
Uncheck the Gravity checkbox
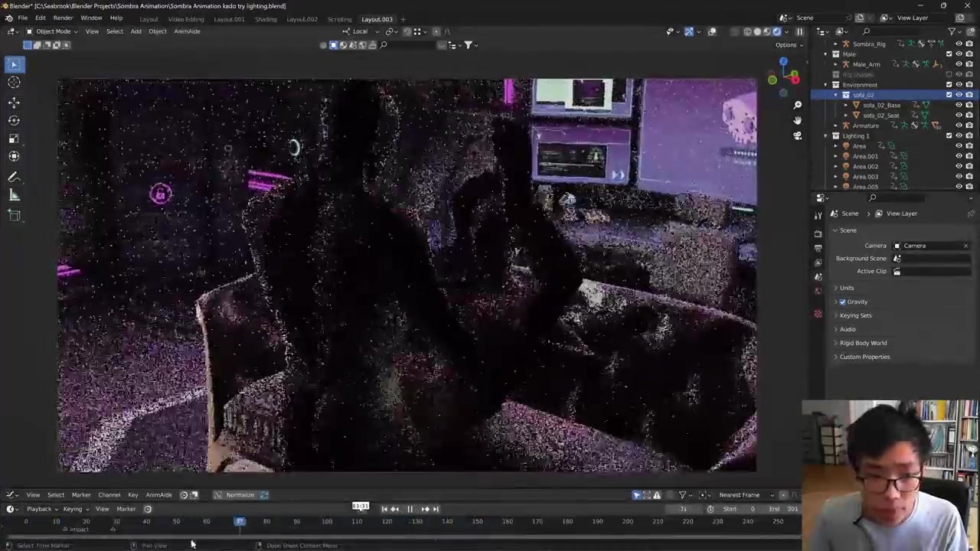(x=843, y=302)
